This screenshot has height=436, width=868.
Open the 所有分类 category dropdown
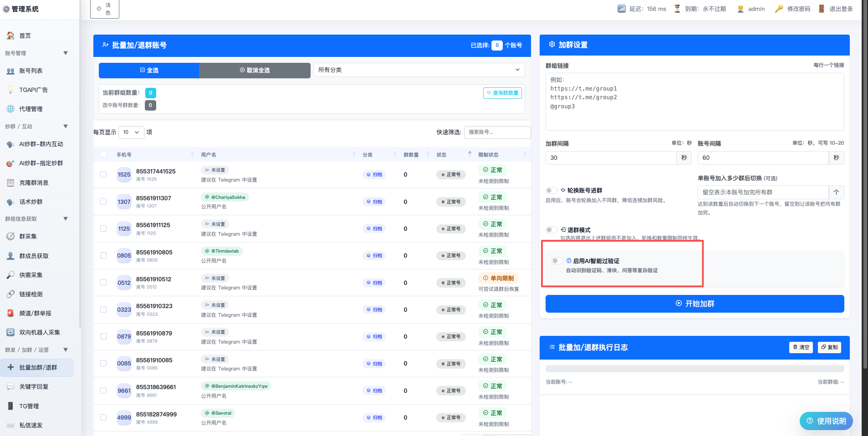coord(419,70)
